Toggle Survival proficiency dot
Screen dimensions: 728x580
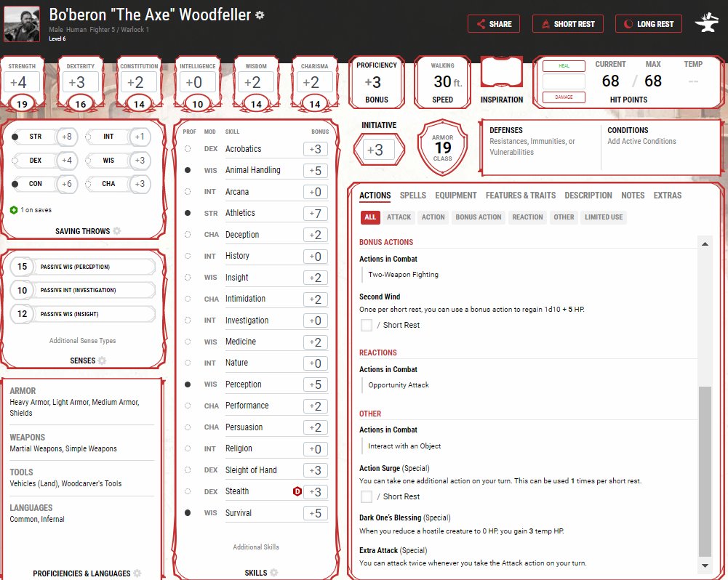[x=188, y=512]
